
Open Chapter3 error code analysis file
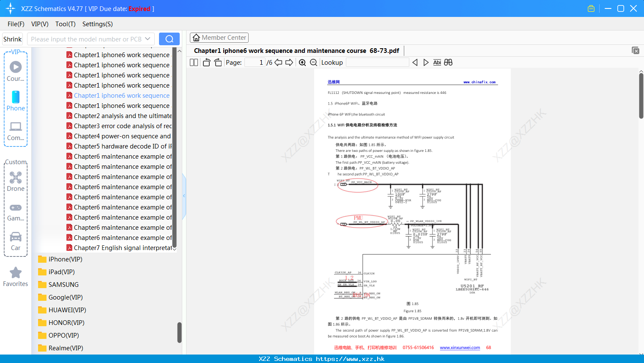[119, 126]
